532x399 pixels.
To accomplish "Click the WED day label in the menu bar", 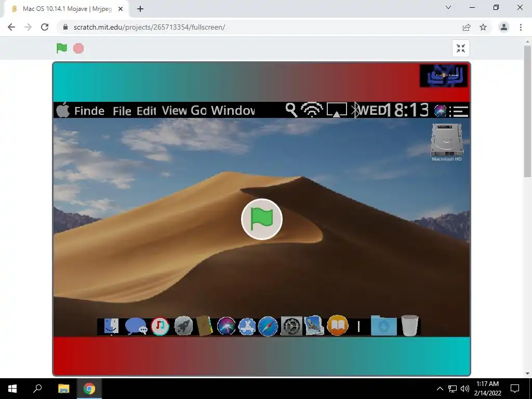I will (x=373, y=110).
